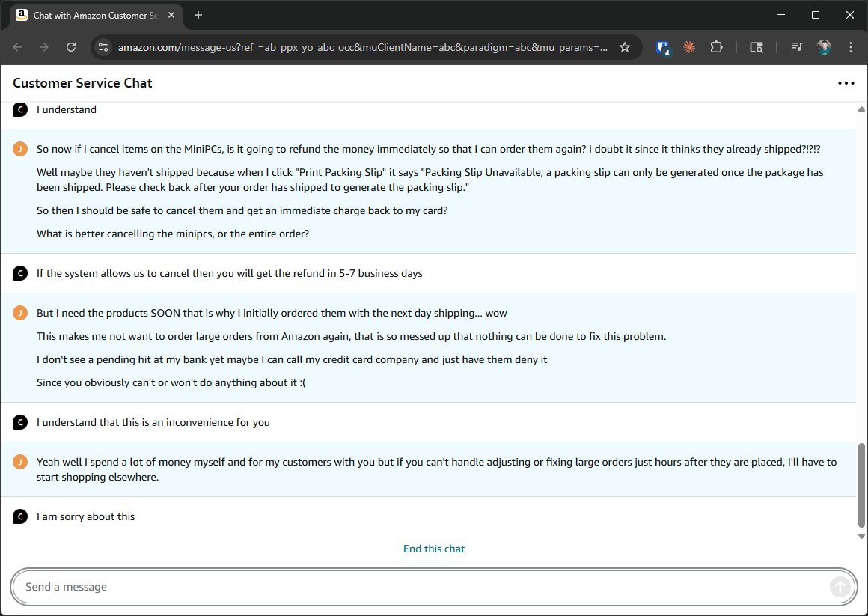Click the address bar URL
This screenshot has height=616, width=868.
coord(363,47)
